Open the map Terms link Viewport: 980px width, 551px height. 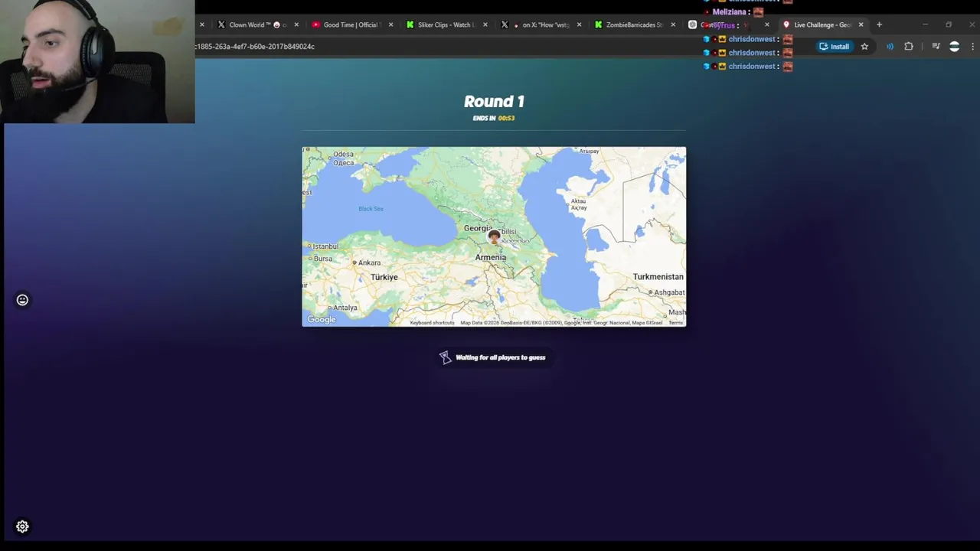tap(675, 323)
